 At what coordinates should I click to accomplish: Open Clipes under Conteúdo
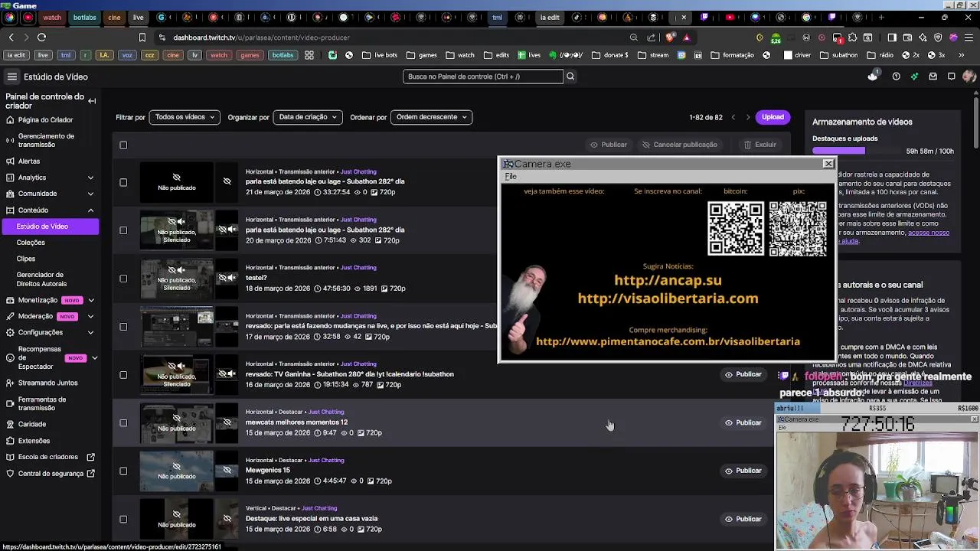click(26, 259)
